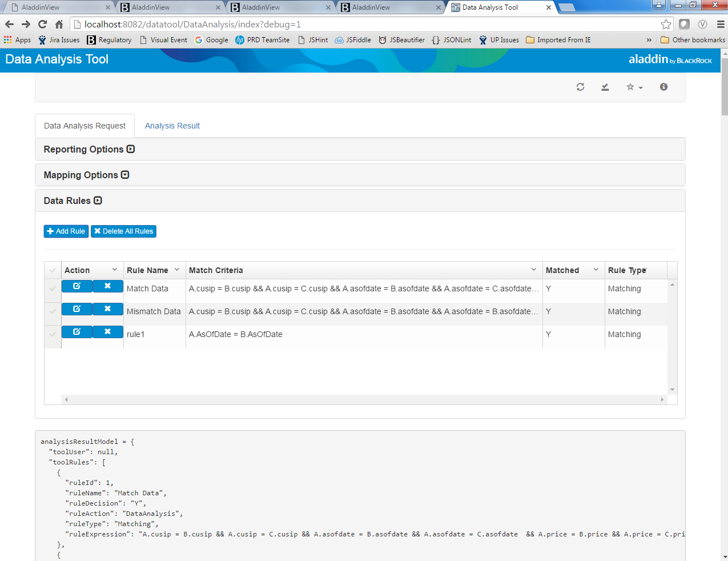The image size is (728, 561).
Task: Open the Visual Event bookmark
Action: click(163, 40)
